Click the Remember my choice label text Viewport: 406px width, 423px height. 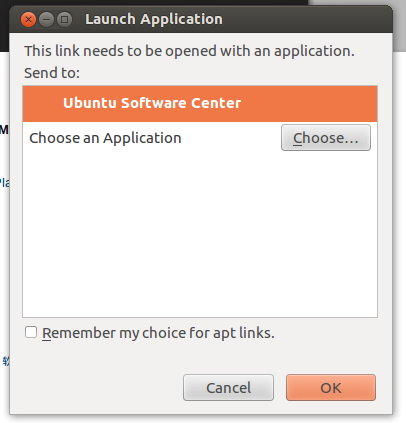coord(158,333)
